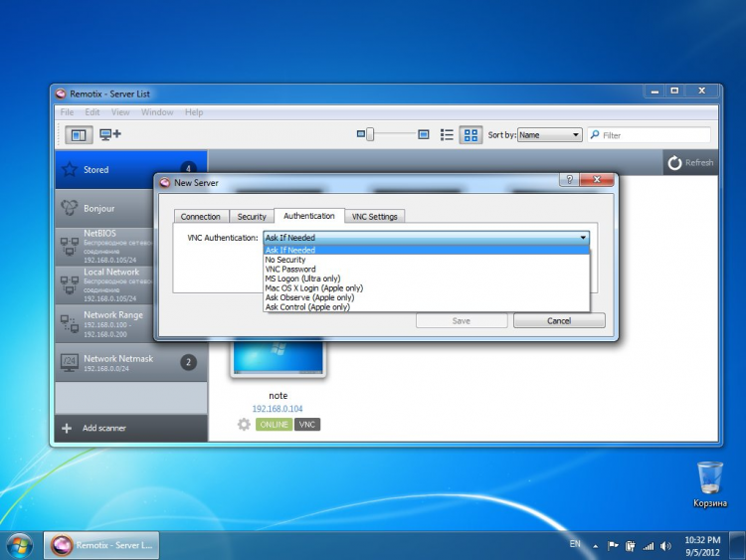Click the EN language indicator
This screenshot has width=746, height=560.
click(x=575, y=543)
